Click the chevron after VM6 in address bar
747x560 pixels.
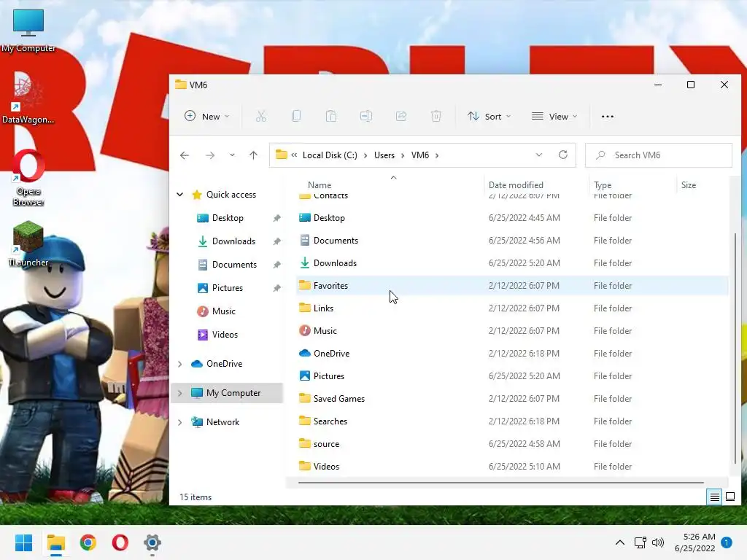click(437, 155)
